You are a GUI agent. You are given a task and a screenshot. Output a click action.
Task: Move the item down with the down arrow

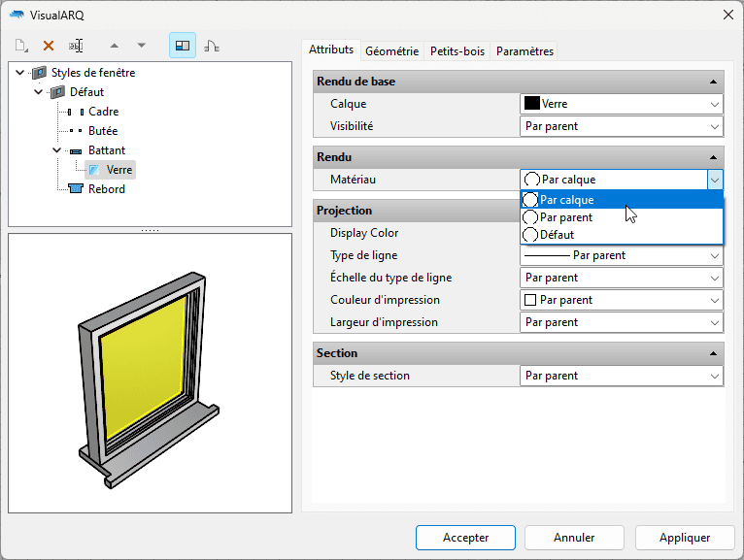141,46
